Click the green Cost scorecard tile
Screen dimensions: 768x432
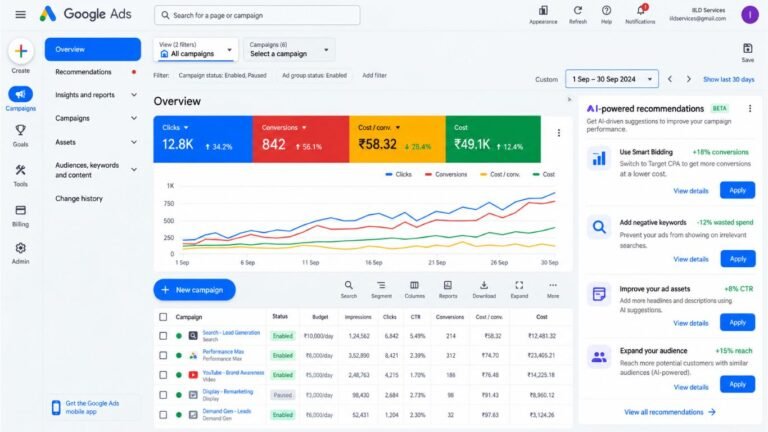pyautogui.click(x=493, y=139)
